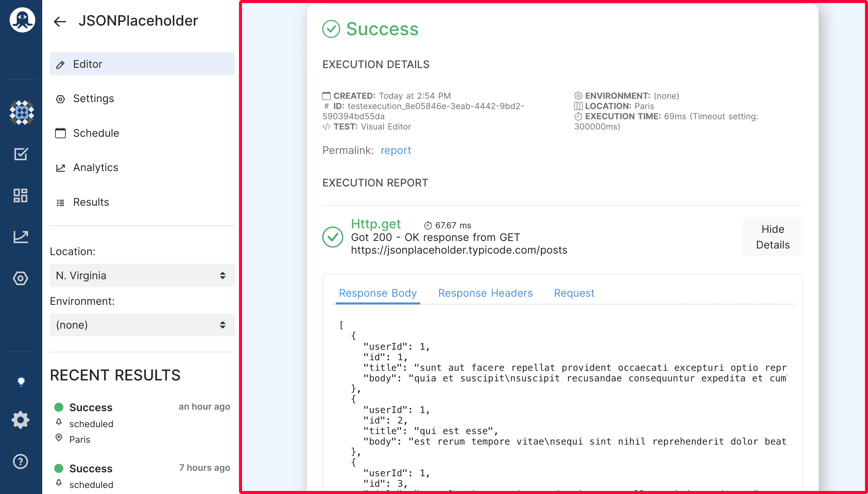Image resolution: width=868 pixels, height=494 pixels.
Task: Open the Editor menu item
Action: [x=142, y=64]
